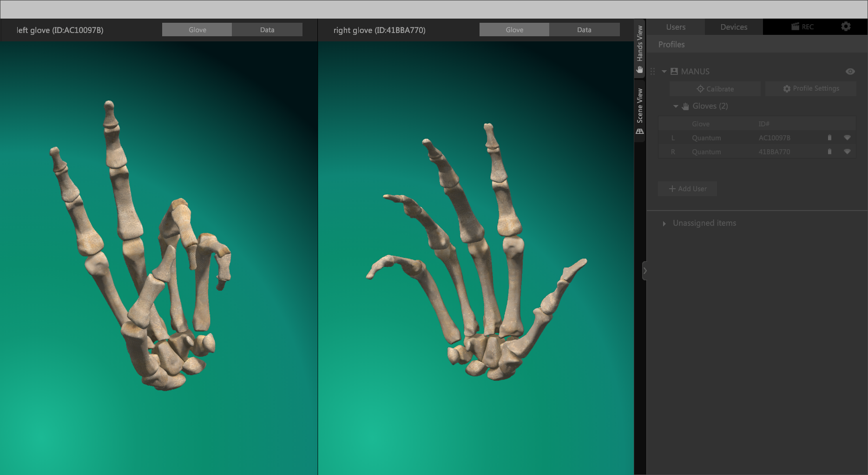Switch left glove panel to Data

(267, 30)
